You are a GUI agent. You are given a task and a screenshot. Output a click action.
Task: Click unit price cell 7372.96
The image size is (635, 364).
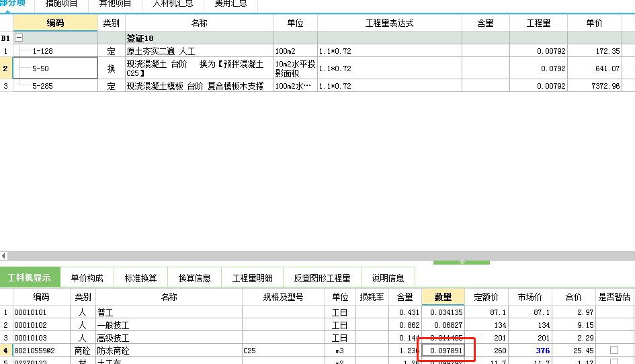594,86
